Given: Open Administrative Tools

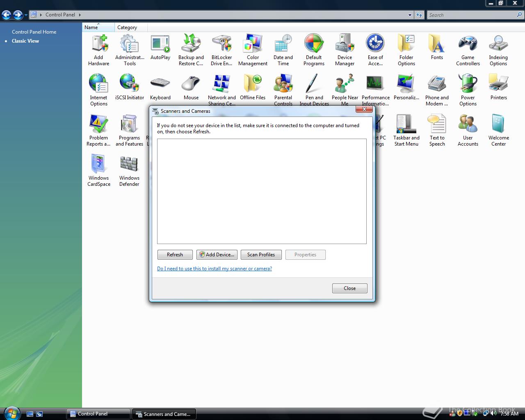Looking at the screenshot, I should [130, 50].
